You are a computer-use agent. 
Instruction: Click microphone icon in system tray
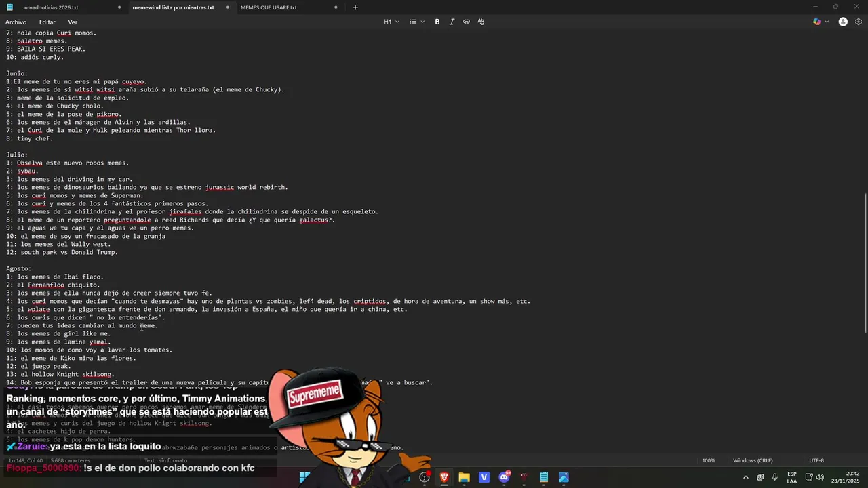774,477
